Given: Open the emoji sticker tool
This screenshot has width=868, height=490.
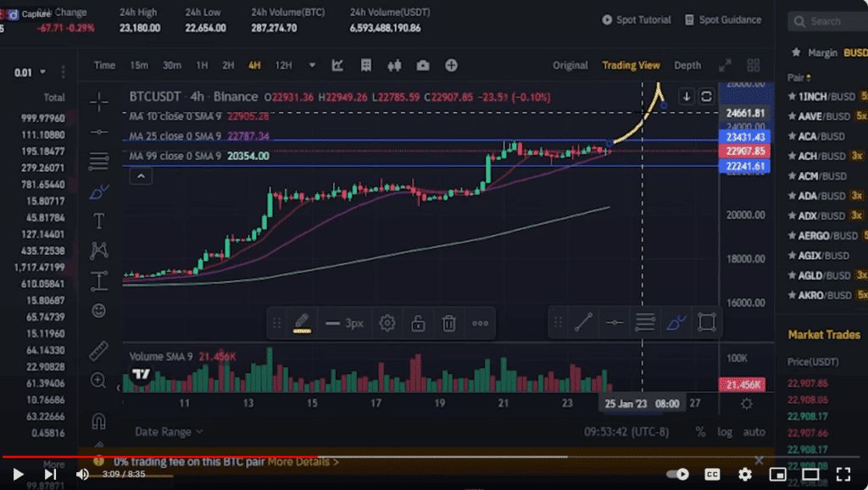Looking at the screenshot, I should coord(99,311).
